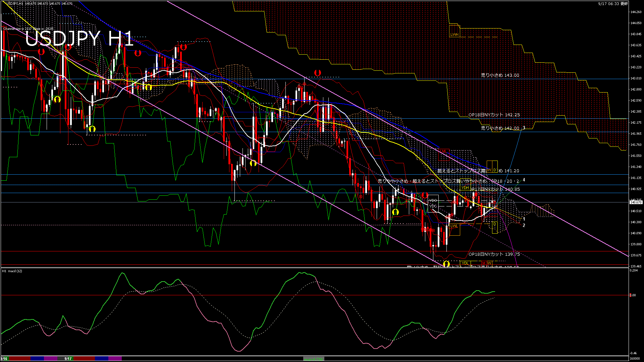
Task: Click the red M label beside YDL
Action: pos(483,263)
